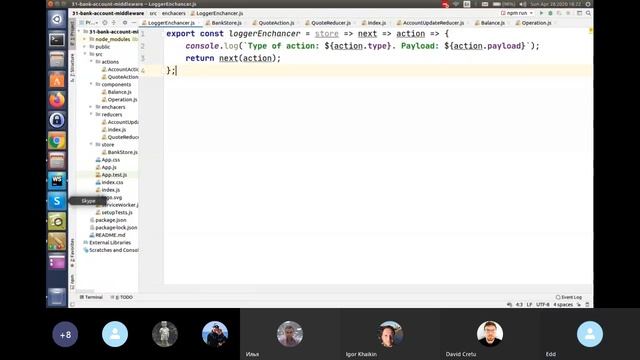
Task: Expand the enchacers folder
Action: pos(91,107)
